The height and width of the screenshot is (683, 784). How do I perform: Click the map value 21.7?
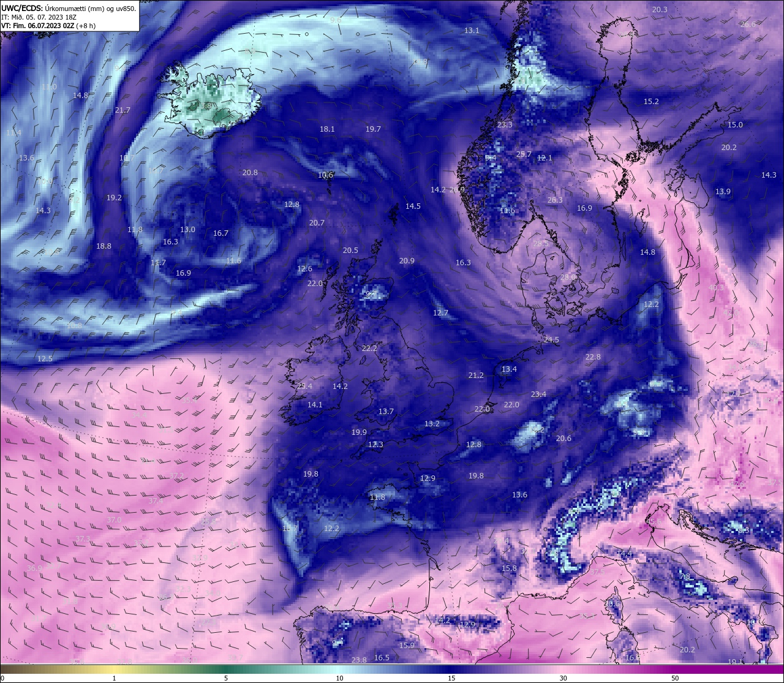[123, 110]
